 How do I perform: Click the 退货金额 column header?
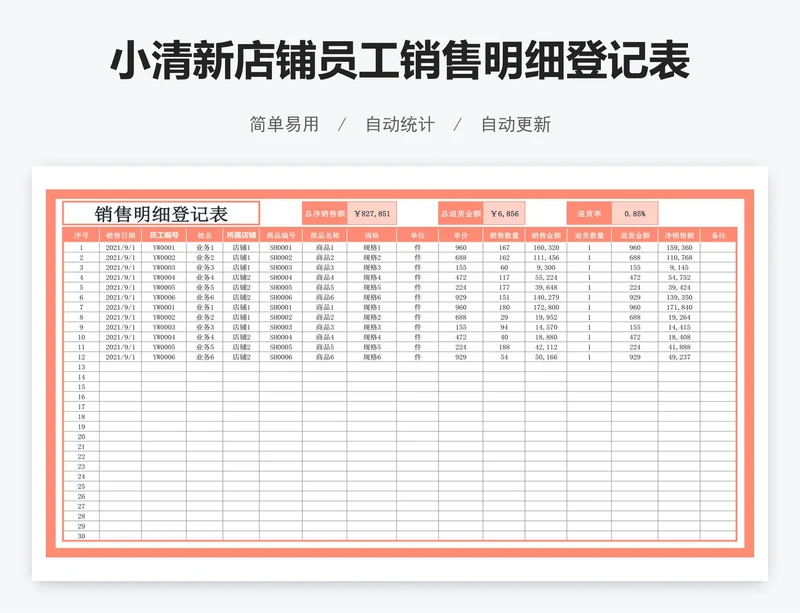(635, 235)
